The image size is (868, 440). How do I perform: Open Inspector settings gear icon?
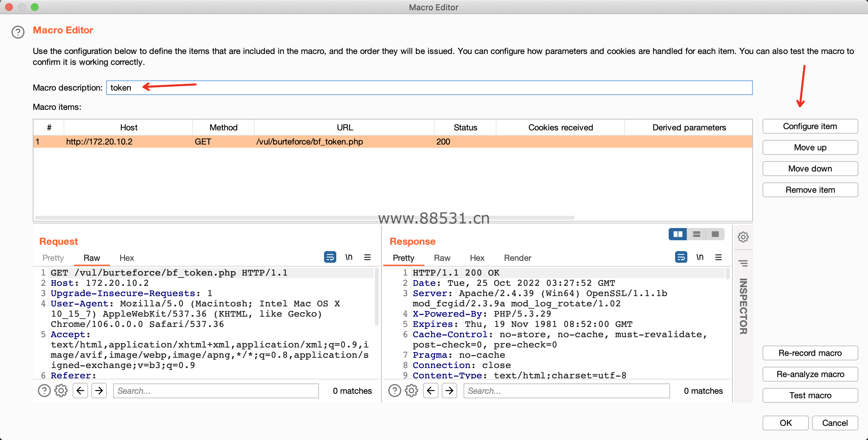point(743,237)
